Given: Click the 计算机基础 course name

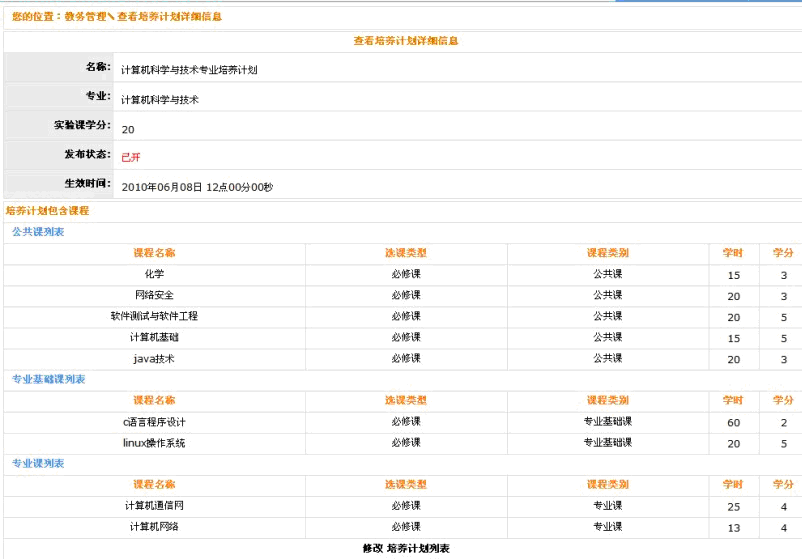Looking at the screenshot, I should [x=154, y=337].
